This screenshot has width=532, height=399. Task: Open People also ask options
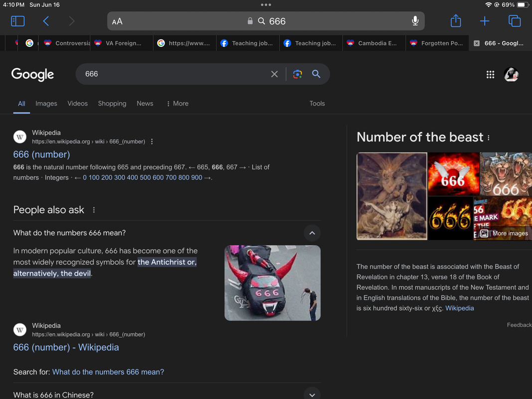click(94, 210)
